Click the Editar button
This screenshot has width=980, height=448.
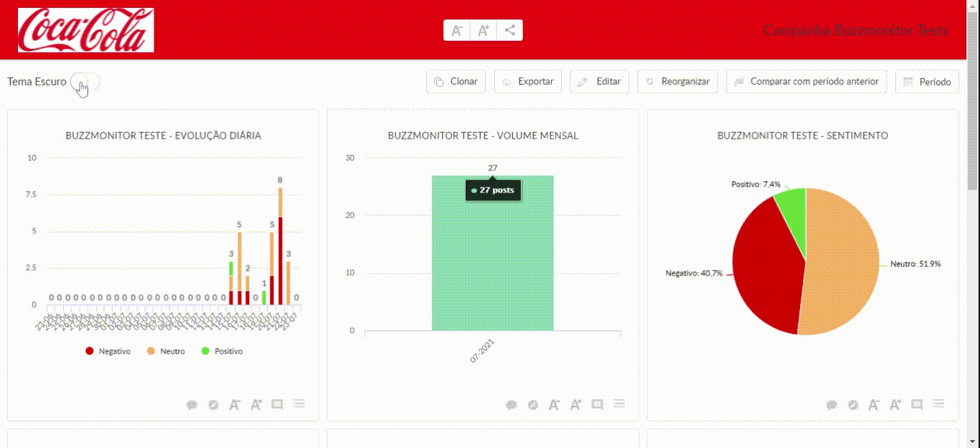(x=600, y=82)
